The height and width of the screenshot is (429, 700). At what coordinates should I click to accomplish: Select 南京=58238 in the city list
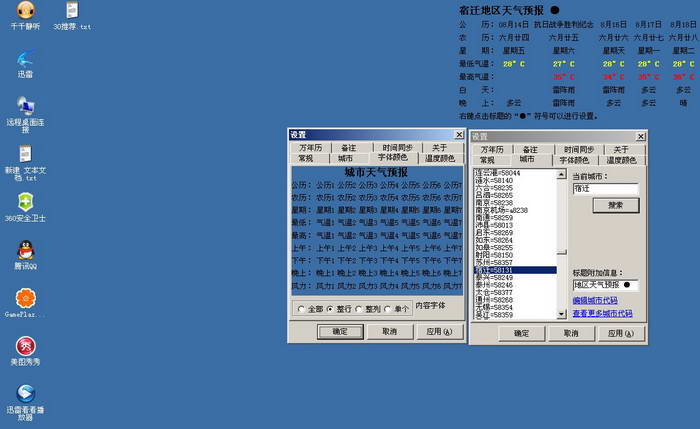[497, 203]
